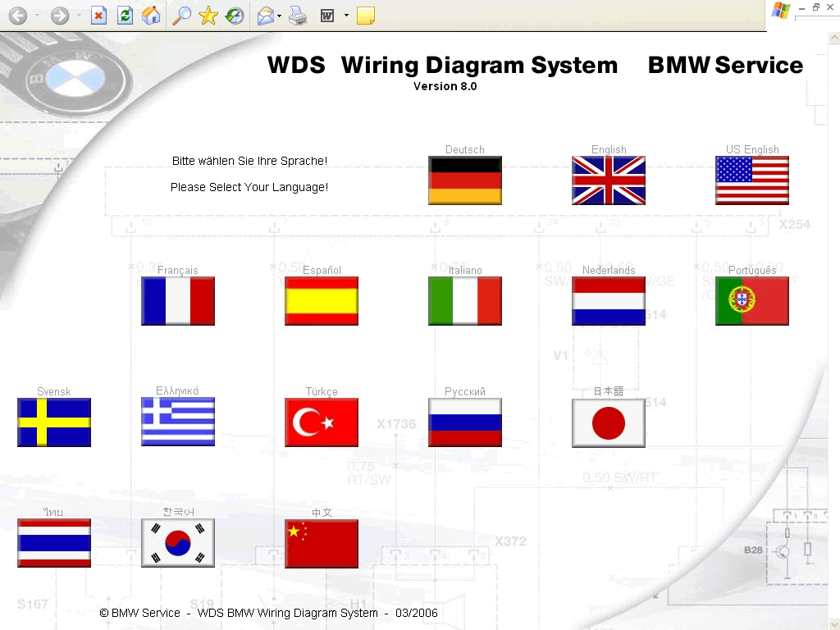Pick the US English flag

tap(752, 180)
